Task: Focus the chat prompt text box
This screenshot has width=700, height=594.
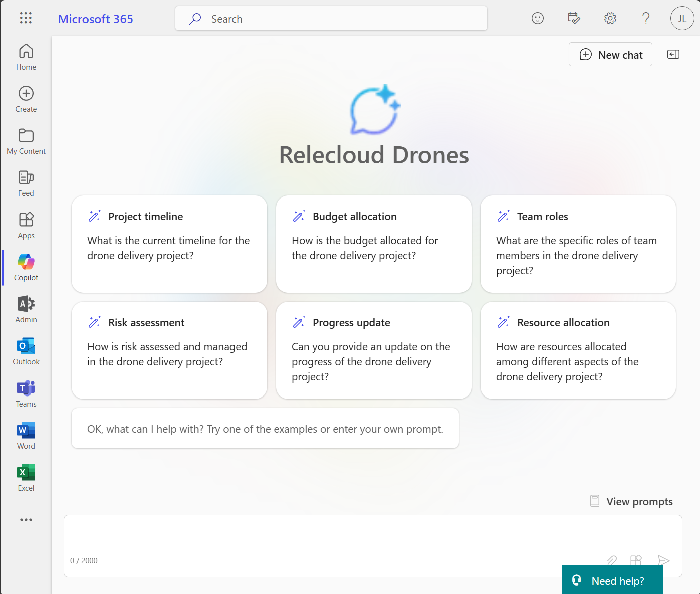Action: coord(373,546)
